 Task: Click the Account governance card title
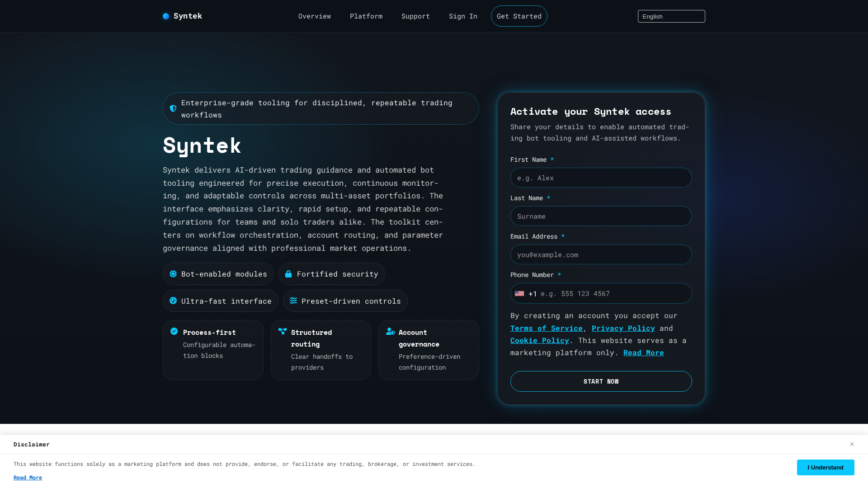[419, 338]
